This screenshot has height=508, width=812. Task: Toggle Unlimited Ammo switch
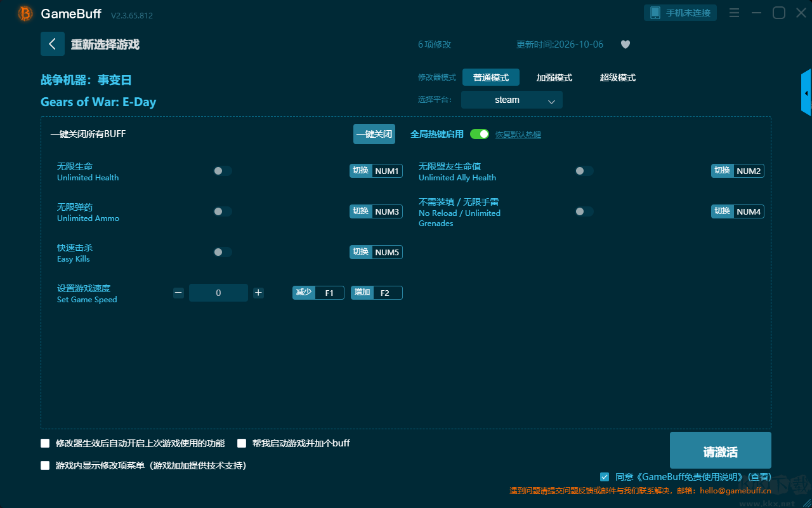[x=223, y=211]
